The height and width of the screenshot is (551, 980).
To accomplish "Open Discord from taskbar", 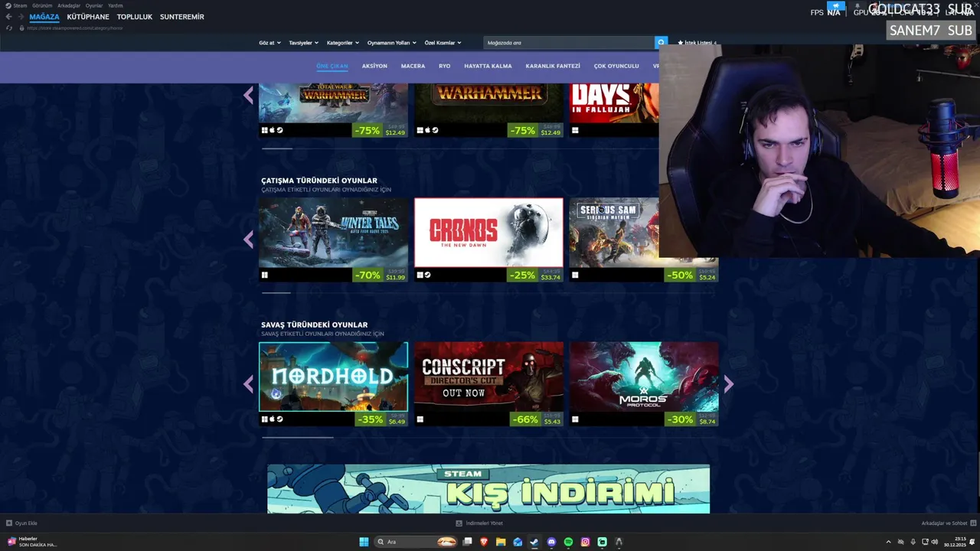I will tap(551, 542).
